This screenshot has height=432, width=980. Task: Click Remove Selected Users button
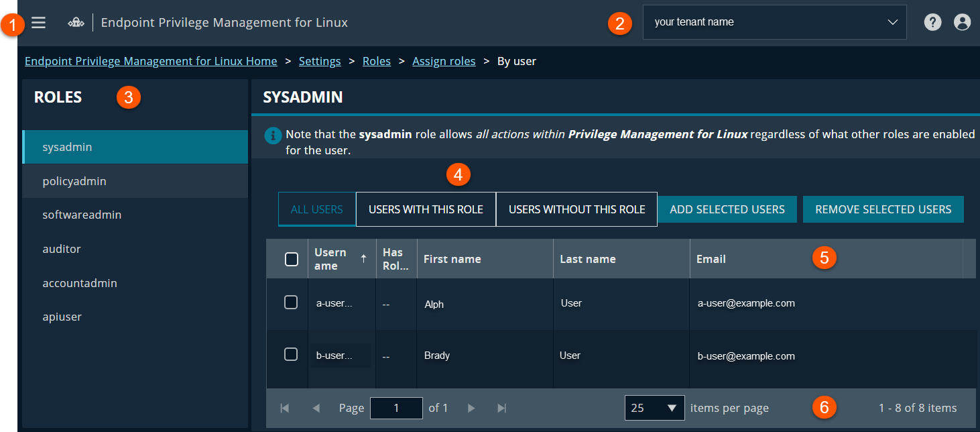(x=883, y=209)
